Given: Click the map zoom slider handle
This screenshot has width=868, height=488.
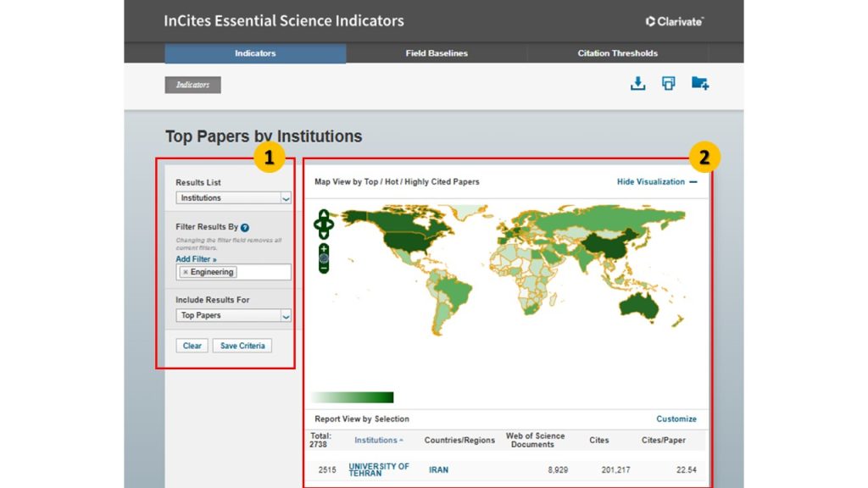Looking at the screenshot, I should [x=324, y=258].
